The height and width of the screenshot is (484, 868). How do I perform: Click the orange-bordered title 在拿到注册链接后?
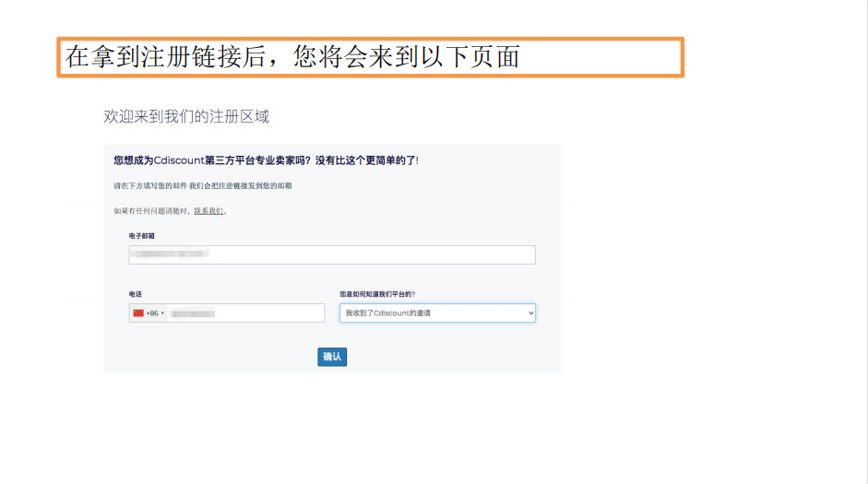293,57
